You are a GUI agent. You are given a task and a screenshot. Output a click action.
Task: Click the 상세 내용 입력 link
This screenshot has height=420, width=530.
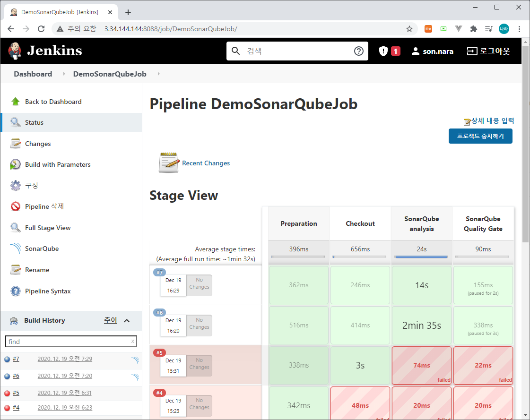(493, 121)
